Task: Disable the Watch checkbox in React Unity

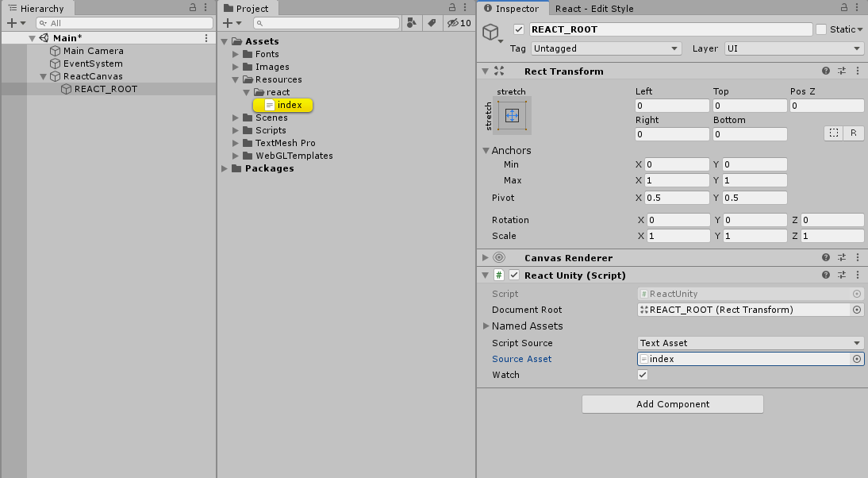Action: click(x=642, y=375)
